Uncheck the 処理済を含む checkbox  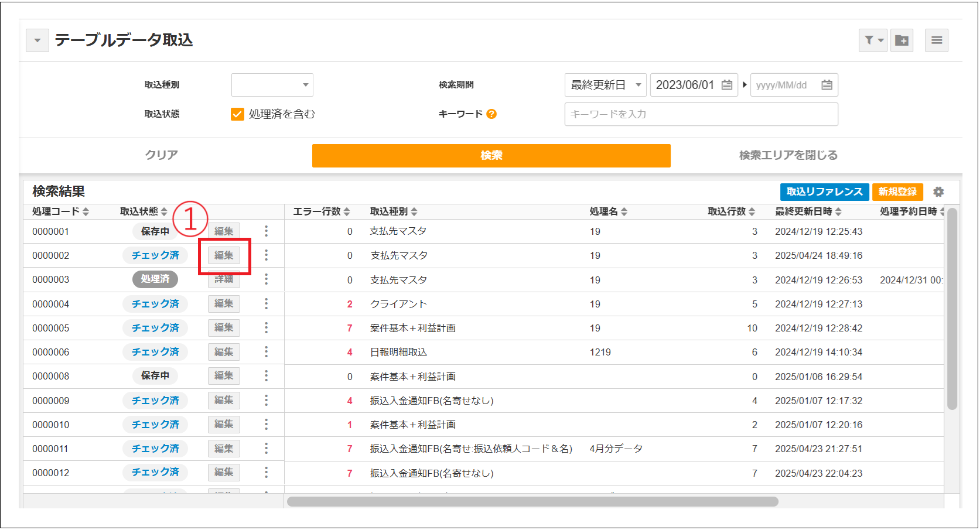[237, 114]
